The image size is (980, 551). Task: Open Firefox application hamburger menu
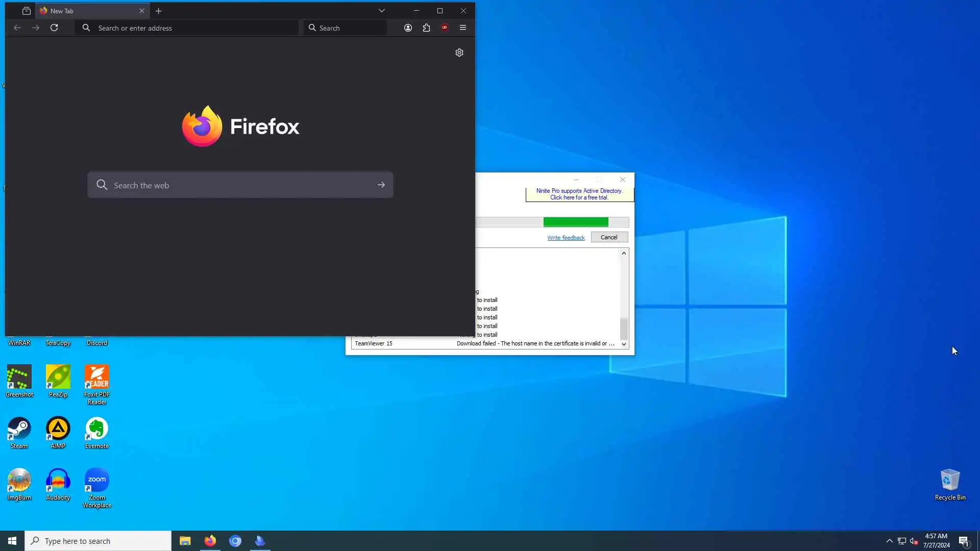pos(463,28)
